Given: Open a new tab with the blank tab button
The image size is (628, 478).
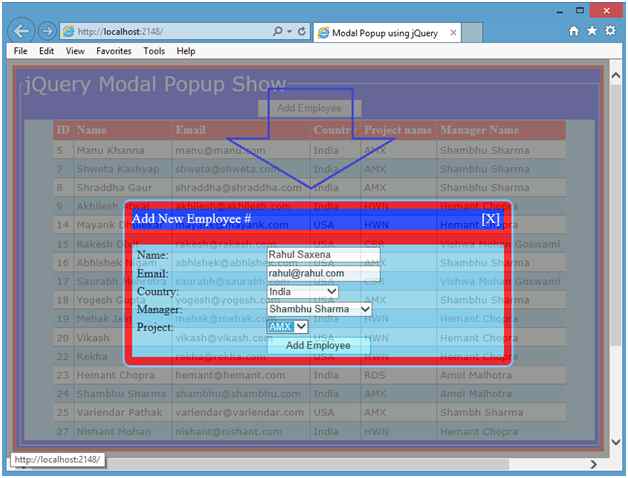Looking at the screenshot, I should click(x=471, y=32).
